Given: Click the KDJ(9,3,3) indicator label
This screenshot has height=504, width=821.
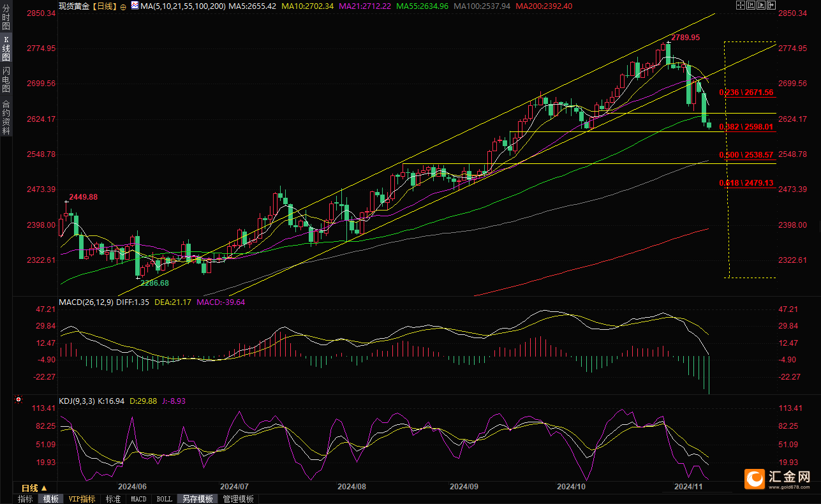Looking at the screenshot, I should (x=77, y=401).
